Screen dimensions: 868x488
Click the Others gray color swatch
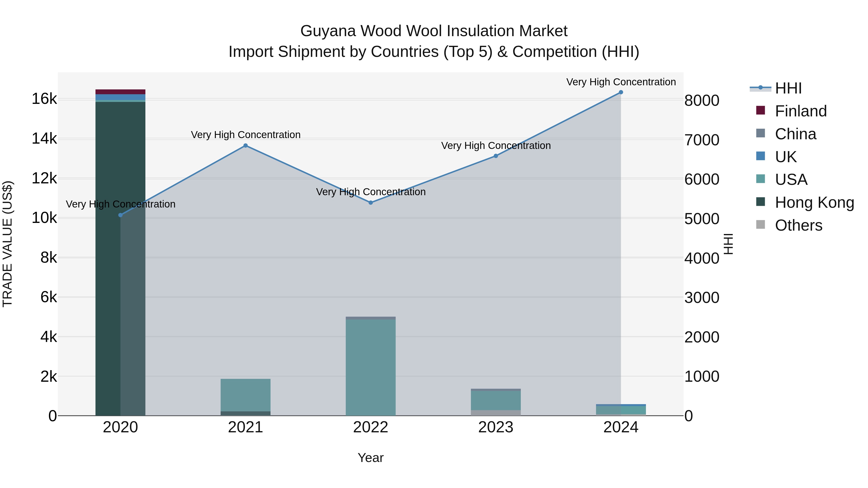tap(760, 224)
